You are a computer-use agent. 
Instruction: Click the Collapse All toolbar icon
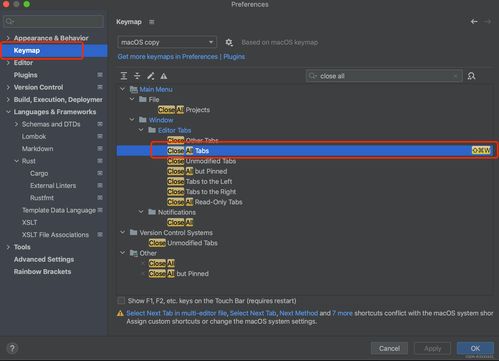[x=137, y=76]
